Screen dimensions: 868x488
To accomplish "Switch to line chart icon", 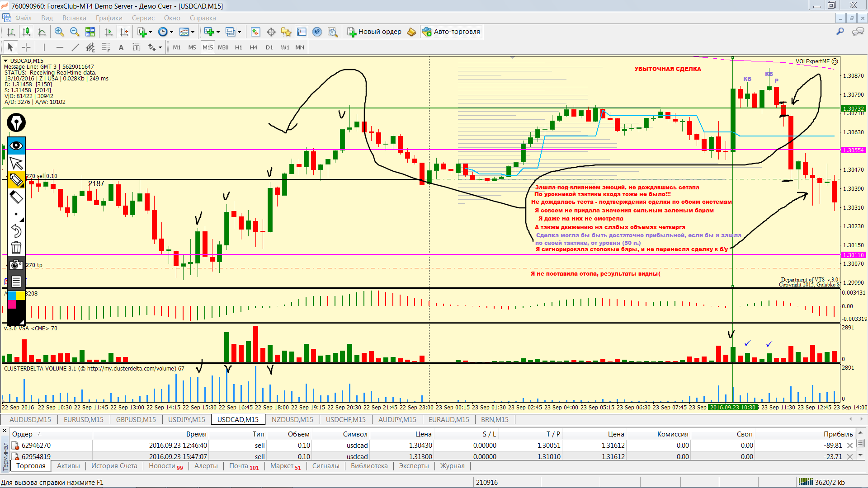I will pos(42,32).
